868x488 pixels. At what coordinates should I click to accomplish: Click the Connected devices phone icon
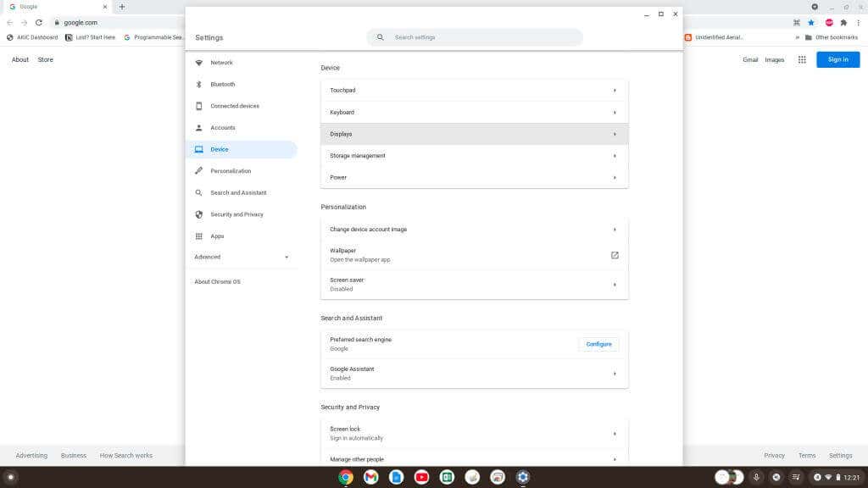pos(198,106)
